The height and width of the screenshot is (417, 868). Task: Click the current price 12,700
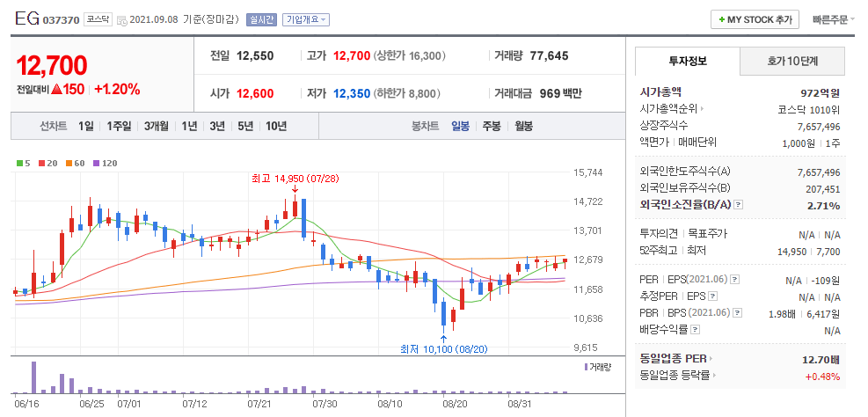point(52,65)
